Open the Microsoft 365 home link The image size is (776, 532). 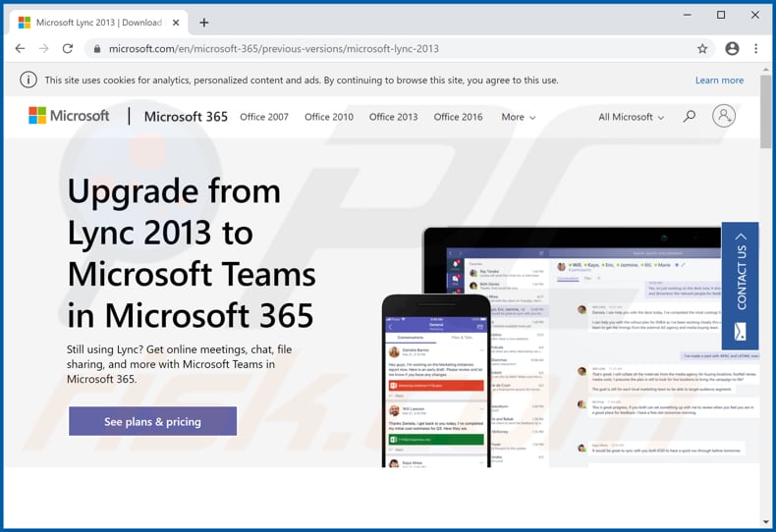tap(186, 117)
